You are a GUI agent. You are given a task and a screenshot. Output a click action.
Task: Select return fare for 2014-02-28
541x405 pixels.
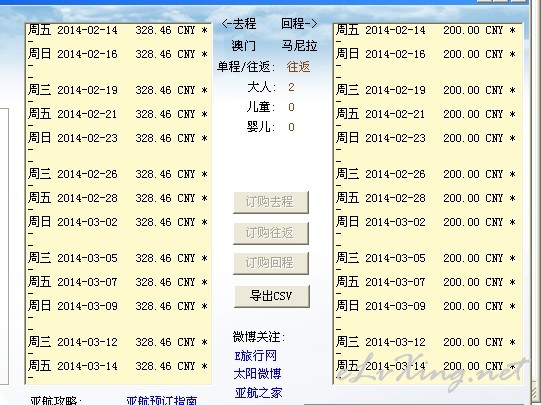click(x=426, y=198)
